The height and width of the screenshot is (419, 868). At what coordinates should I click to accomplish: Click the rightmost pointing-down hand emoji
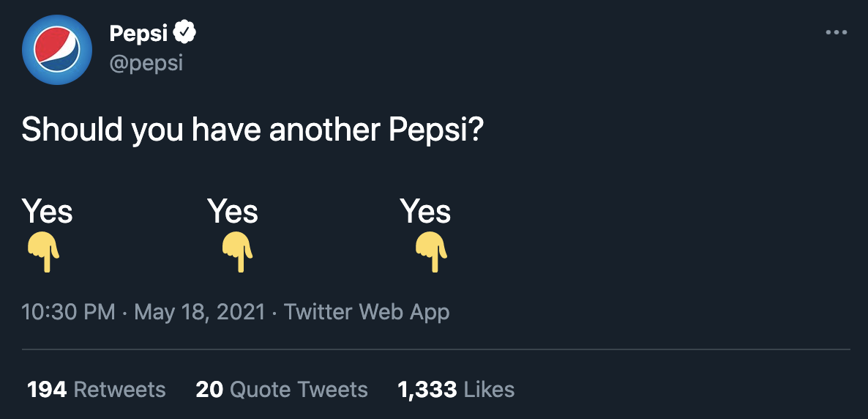tap(432, 252)
